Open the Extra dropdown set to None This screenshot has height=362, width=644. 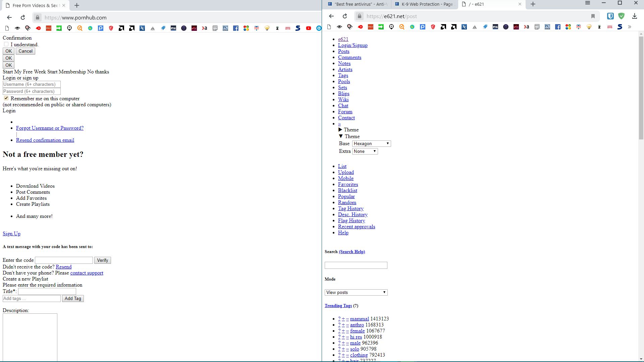[x=365, y=151]
